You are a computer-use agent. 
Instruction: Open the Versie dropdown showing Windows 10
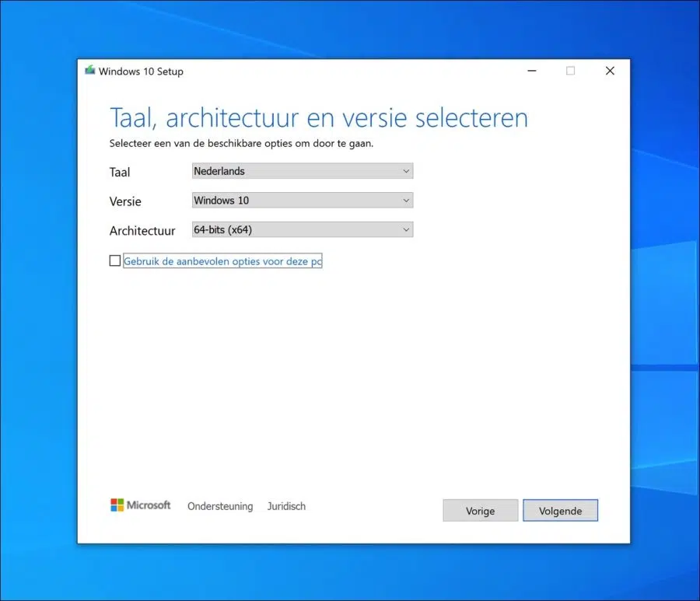tap(303, 201)
